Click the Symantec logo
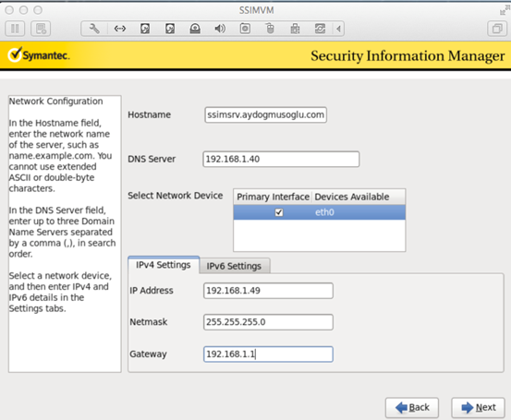Image resolution: width=511 pixels, height=420 pixels. point(39,55)
